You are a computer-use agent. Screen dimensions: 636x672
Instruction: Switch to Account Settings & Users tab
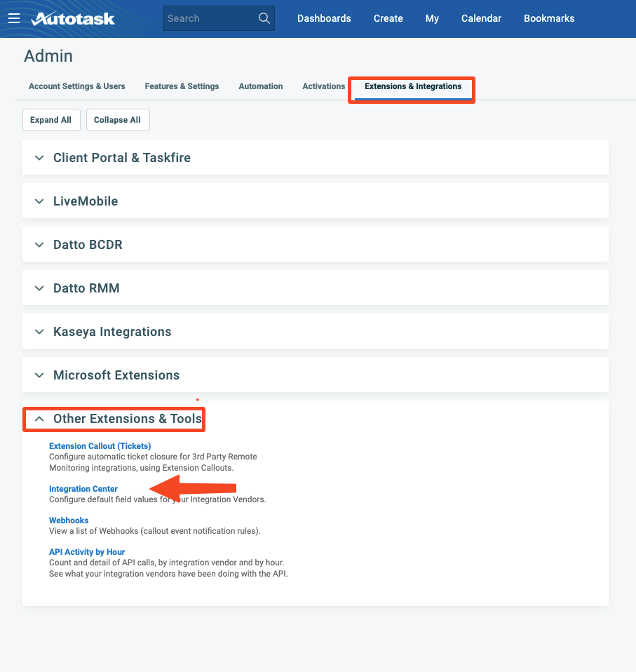[x=77, y=86]
